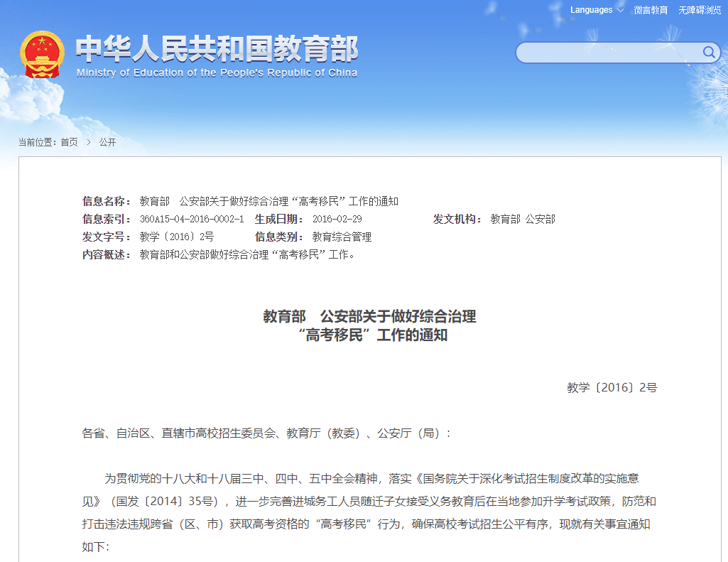Click the search magnifier icon

[707, 52]
